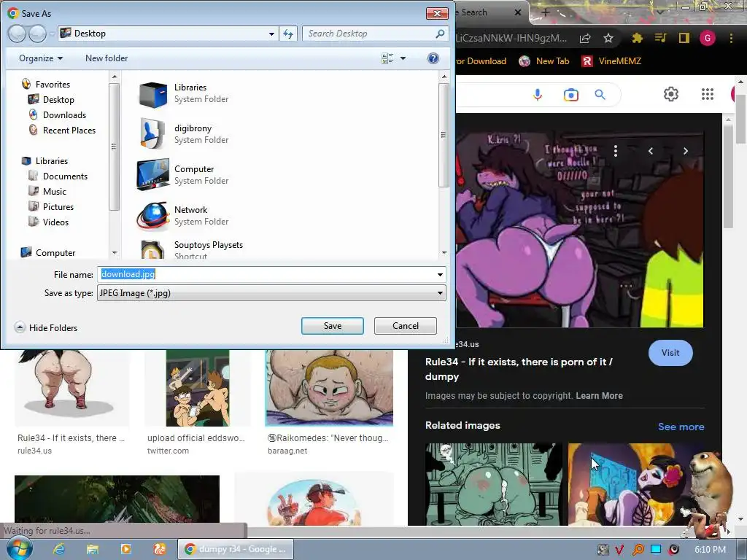Open the Google apps grid
The width and height of the screenshot is (747, 560).
pyautogui.click(x=708, y=94)
